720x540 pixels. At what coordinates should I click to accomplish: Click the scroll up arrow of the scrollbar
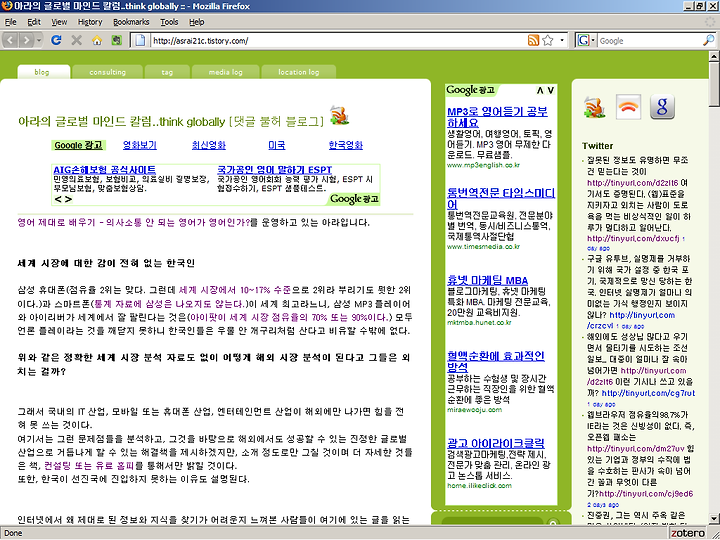pyautogui.click(x=714, y=57)
